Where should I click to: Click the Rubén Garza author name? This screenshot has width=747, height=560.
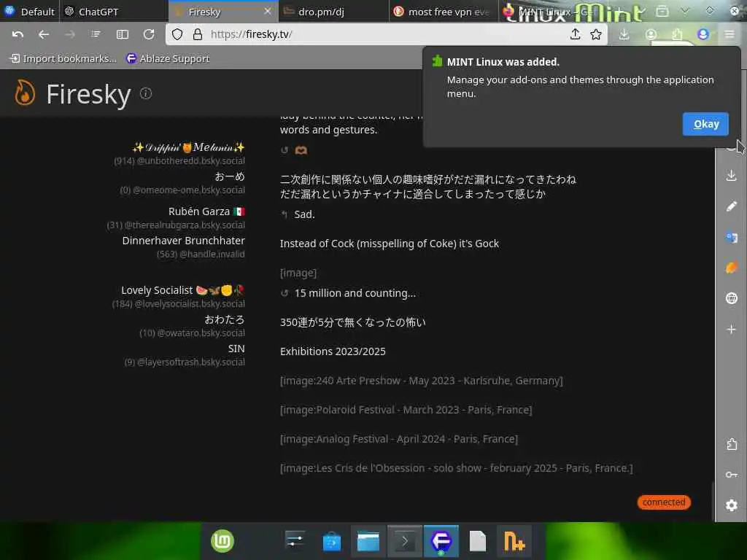tap(206, 211)
